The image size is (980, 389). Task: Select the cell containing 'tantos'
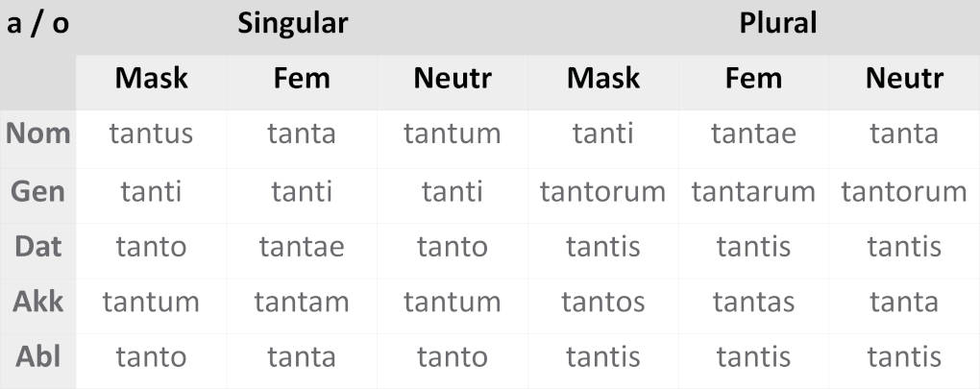[x=602, y=303]
